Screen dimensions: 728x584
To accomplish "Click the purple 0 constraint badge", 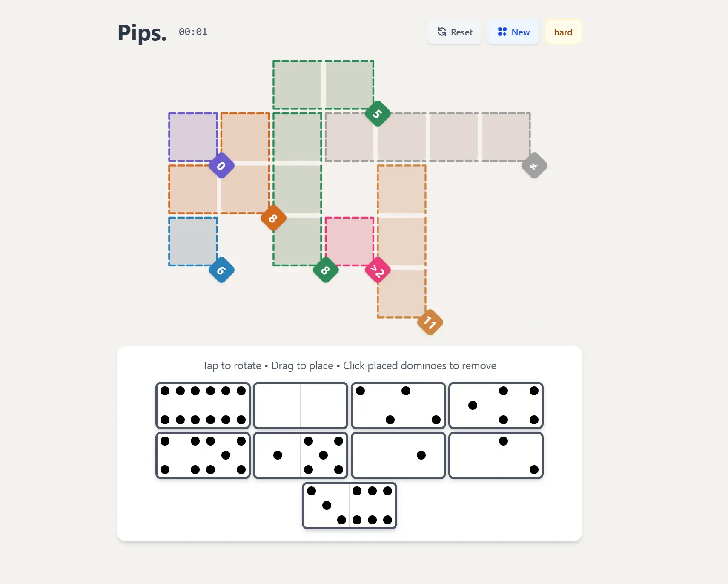I will (221, 166).
